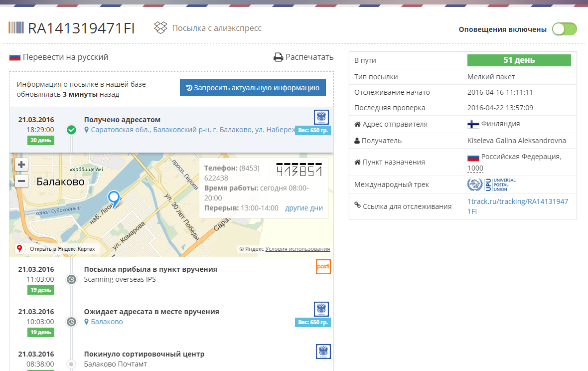Screen dimensions: 588x371
Task: Click the 'Балаково' location link
Action: click(107, 322)
